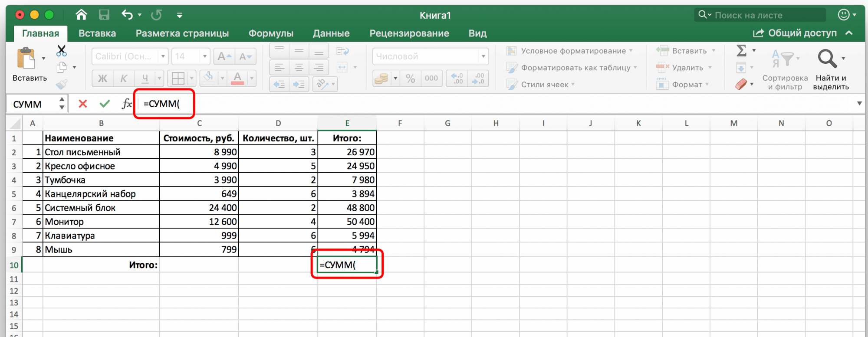Click the Clear eraser icon
The image size is (868, 337).
(x=741, y=84)
